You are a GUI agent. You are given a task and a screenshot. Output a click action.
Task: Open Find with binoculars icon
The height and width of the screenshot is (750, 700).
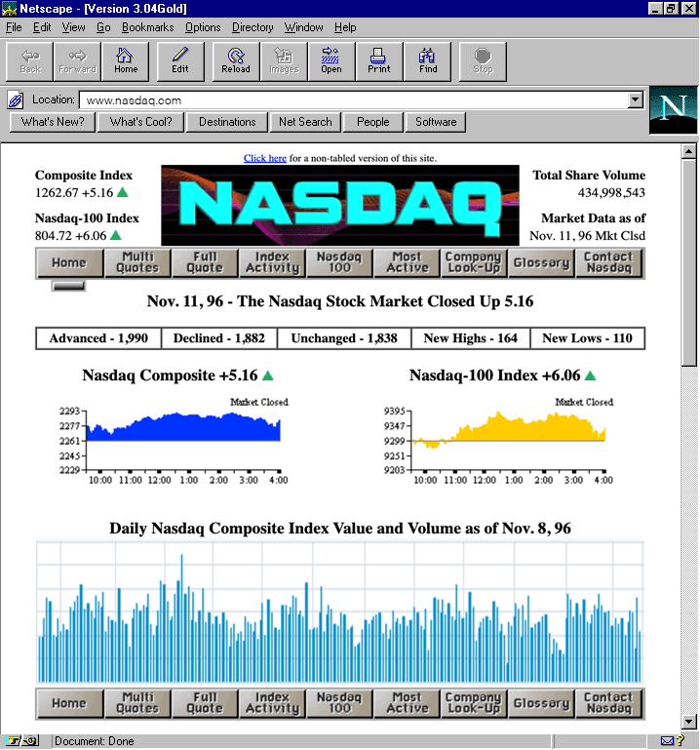click(427, 61)
